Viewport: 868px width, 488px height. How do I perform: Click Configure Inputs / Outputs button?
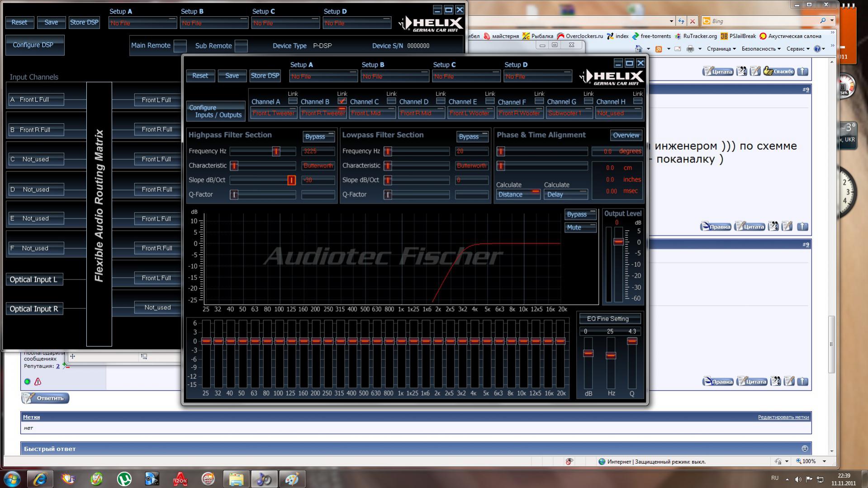(216, 111)
